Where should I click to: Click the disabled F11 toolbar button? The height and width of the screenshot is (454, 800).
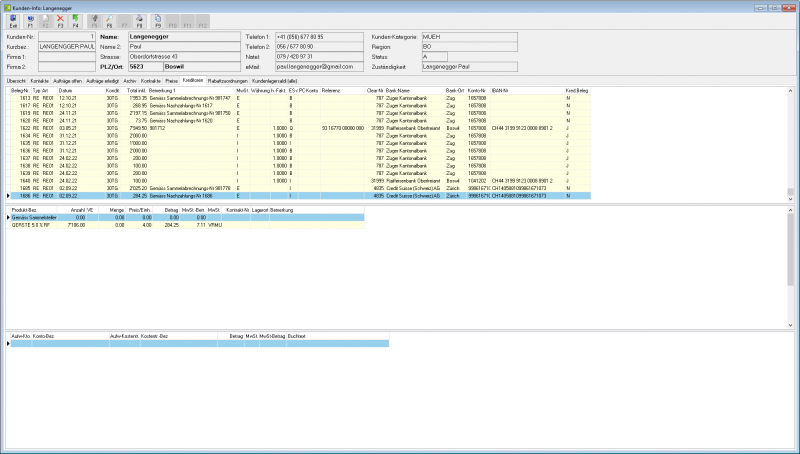(187, 21)
